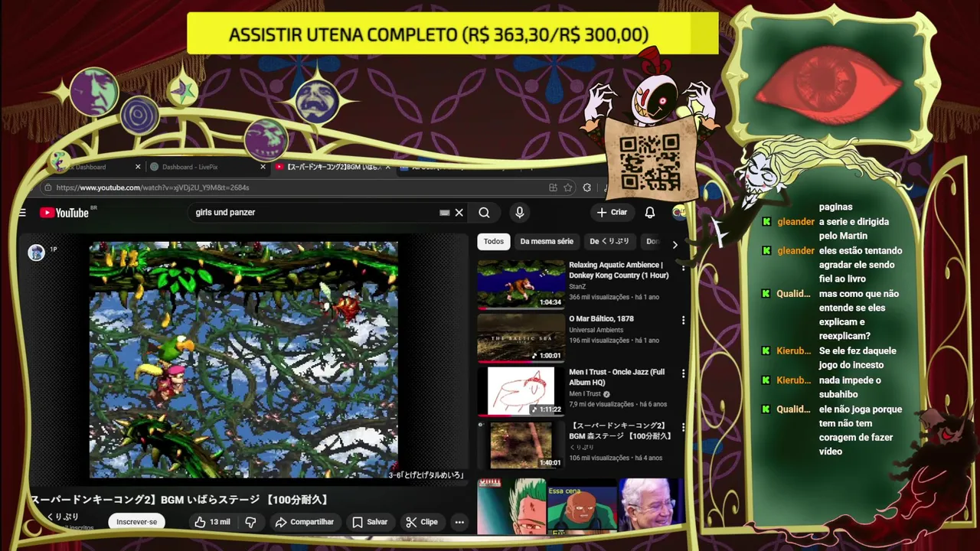The image size is (980, 551).
Task: Close the スーパードンキーコング2 BGM tab
Action: 387,167
